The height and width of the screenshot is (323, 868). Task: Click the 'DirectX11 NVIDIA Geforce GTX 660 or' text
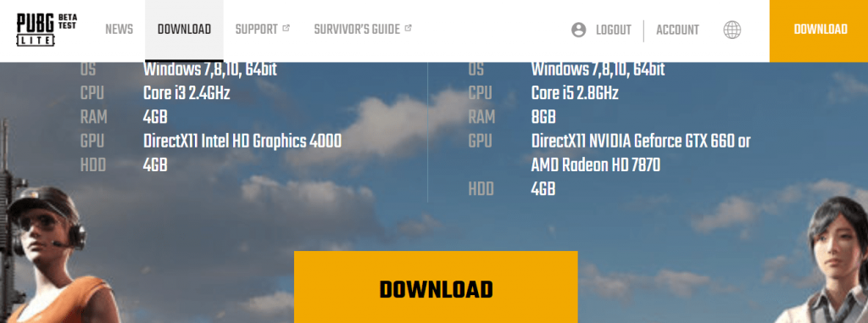point(641,142)
